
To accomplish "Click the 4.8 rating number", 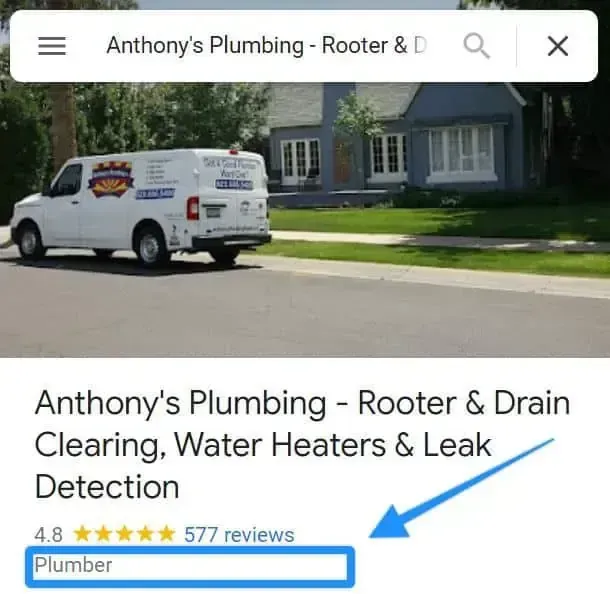I will pyautogui.click(x=48, y=535).
